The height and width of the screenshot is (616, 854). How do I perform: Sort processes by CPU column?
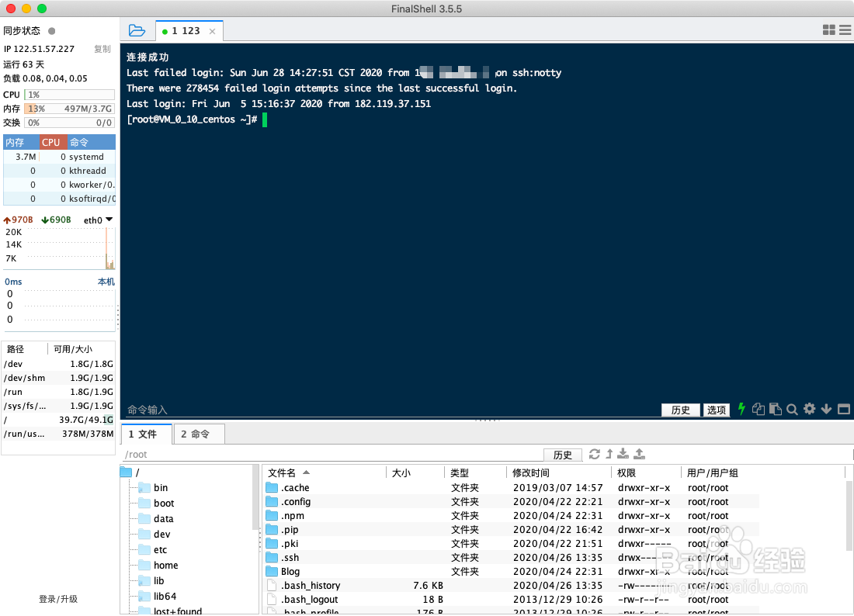click(x=53, y=142)
